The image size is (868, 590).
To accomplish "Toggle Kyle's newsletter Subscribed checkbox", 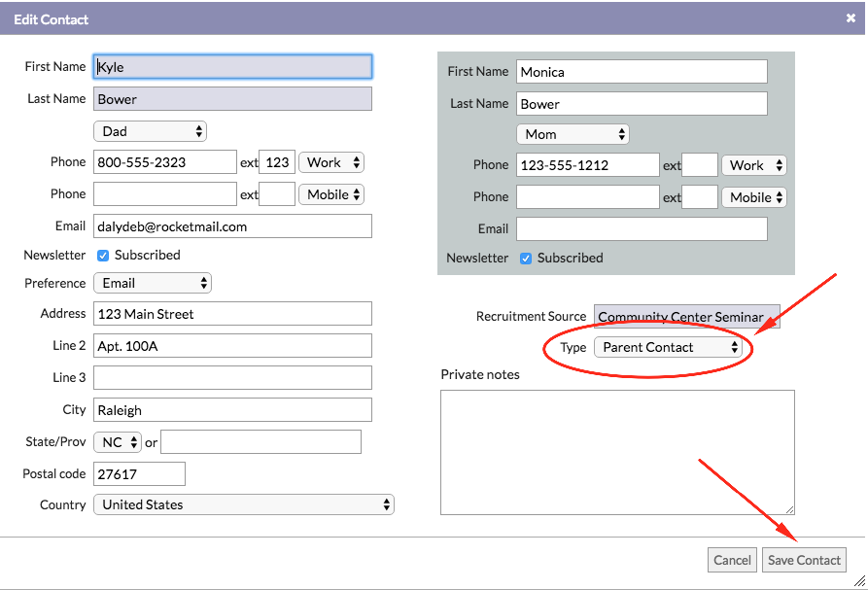I will [103, 256].
